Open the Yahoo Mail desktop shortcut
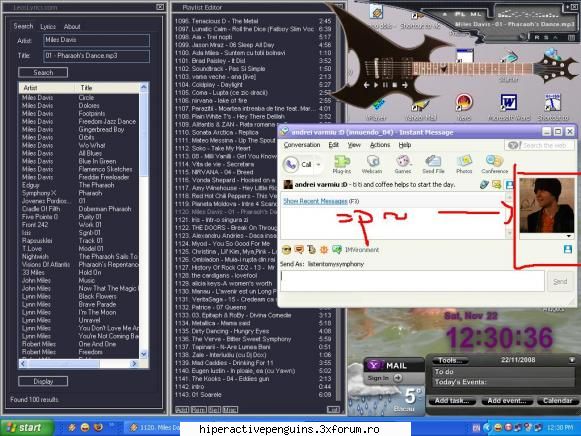This screenshot has height=436, width=581. (421, 111)
